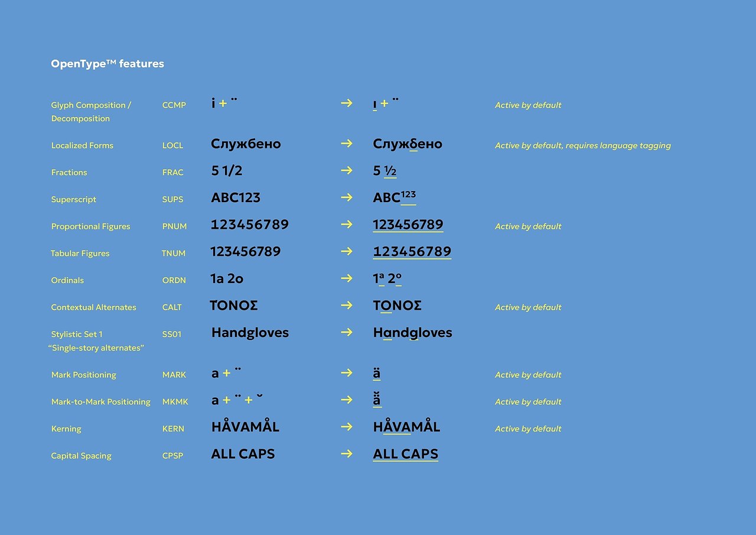Click the MARK feature code
The height and width of the screenshot is (535, 756).
[x=174, y=375]
